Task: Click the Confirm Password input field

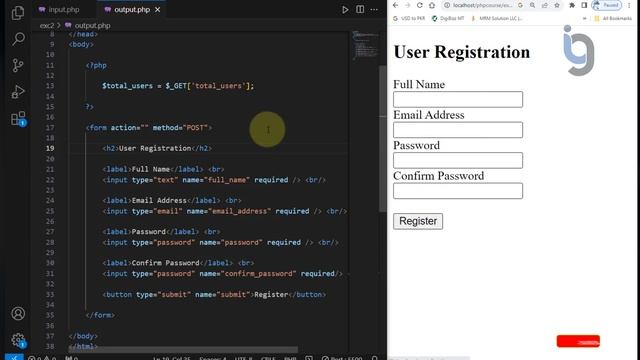Action: click(458, 191)
